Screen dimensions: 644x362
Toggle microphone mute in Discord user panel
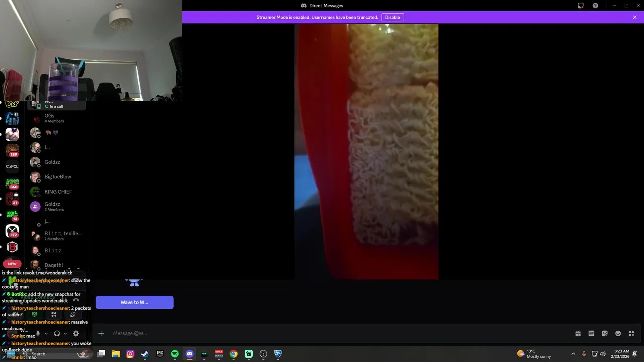37,333
